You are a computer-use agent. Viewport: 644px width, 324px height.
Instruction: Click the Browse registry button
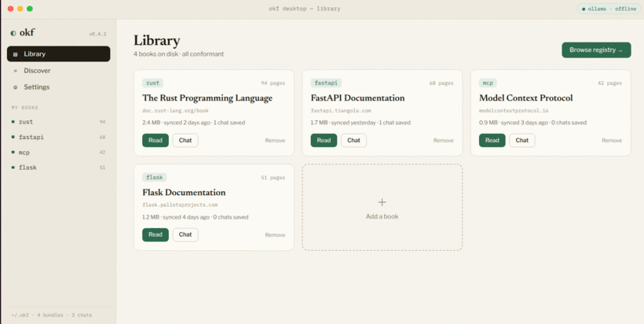tap(596, 50)
